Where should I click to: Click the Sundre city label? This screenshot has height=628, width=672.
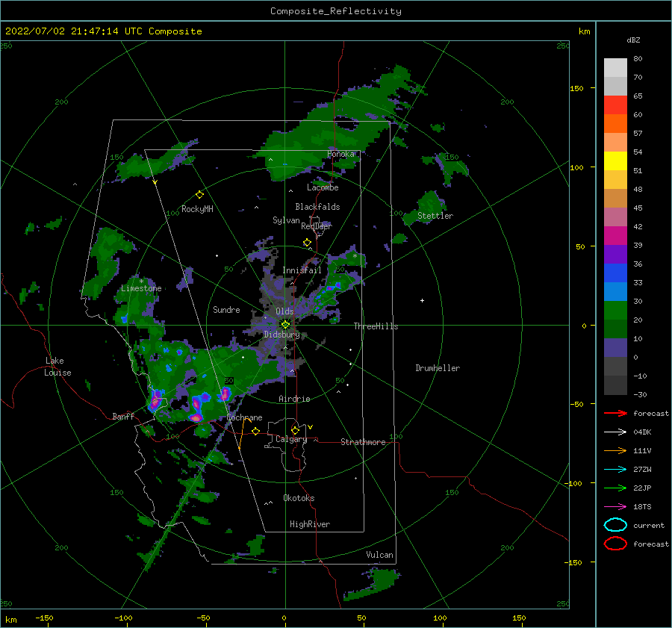coord(226,309)
